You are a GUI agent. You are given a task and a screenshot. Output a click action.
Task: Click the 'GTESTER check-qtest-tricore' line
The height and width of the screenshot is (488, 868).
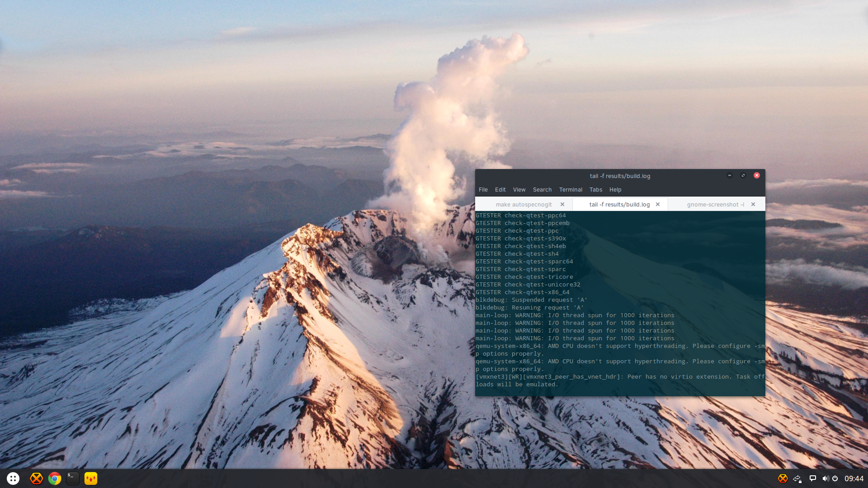[x=524, y=277]
